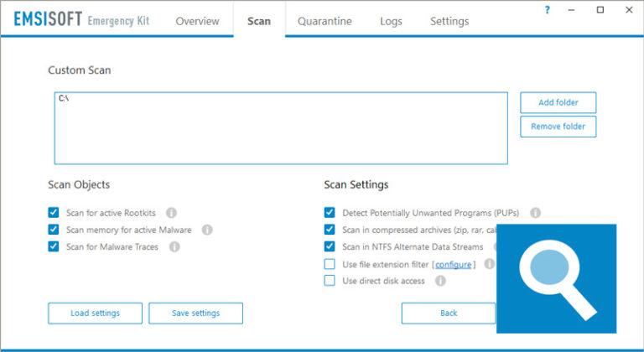
Task: Switch to the Quarantine tab
Action: tap(325, 21)
